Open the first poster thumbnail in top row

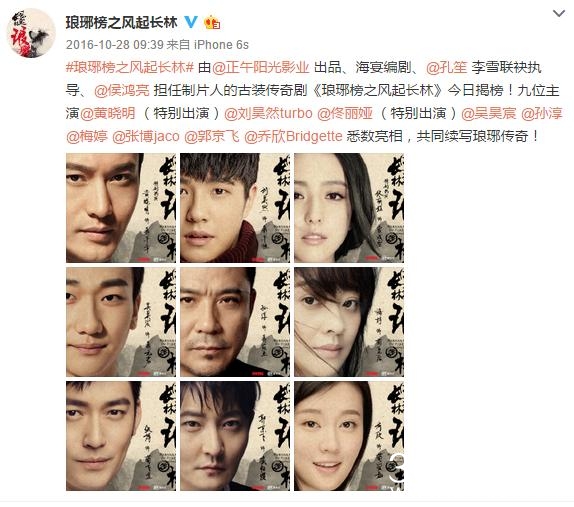121,208
